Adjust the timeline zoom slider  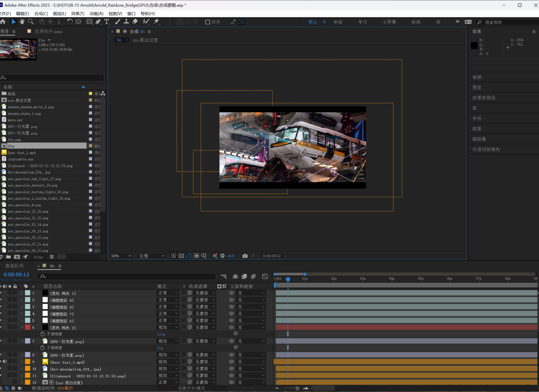297,388
